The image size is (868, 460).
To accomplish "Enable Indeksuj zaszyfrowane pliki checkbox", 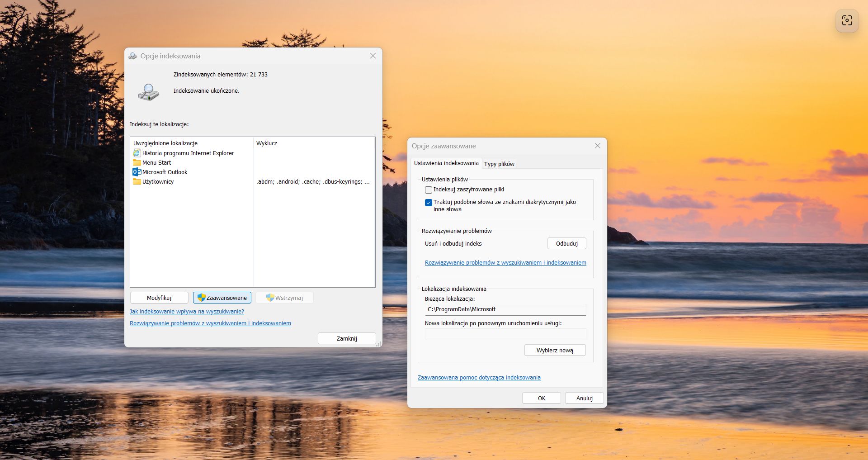I will pos(429,190).
